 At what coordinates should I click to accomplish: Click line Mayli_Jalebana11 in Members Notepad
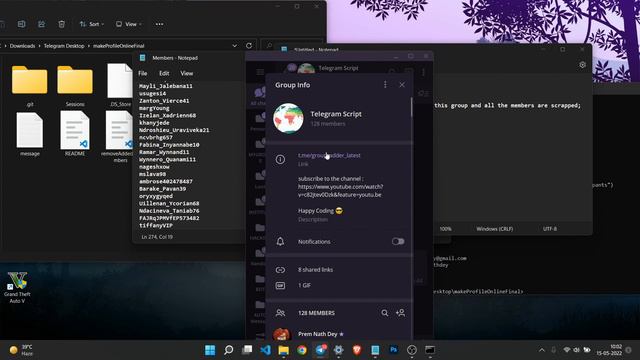(166, 86)
